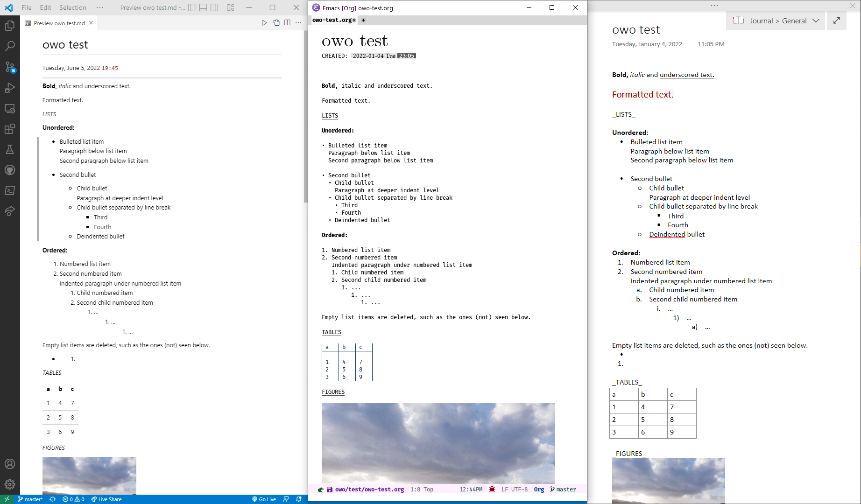Viewport: 861px width, 504px height.
Task: Click notebook icon beside Journal in OneNote
Action: pyautogui.click(x=738, y=21)
